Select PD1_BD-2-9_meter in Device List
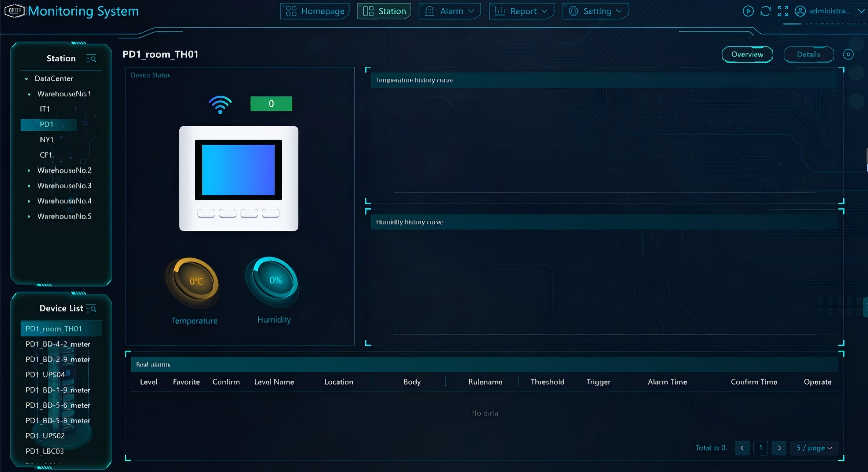 pyautogui.click(x=58, y=359)
